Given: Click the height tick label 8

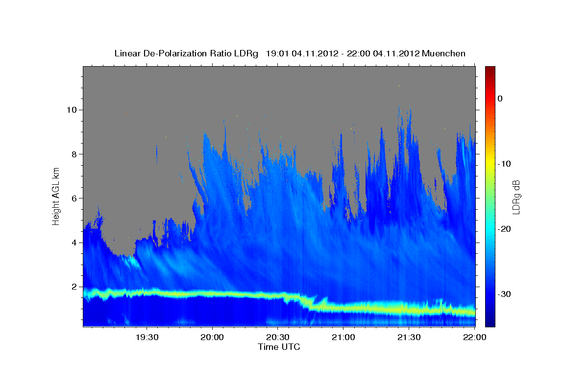Looking at the screenshot, I should [x=75, y=154].
